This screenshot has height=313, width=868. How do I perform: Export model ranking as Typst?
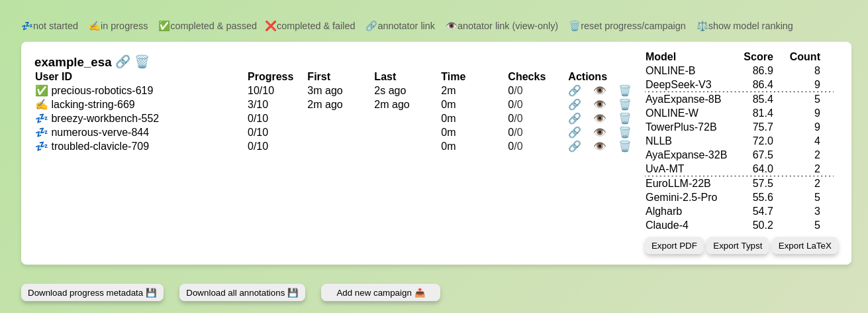[738, 246]
